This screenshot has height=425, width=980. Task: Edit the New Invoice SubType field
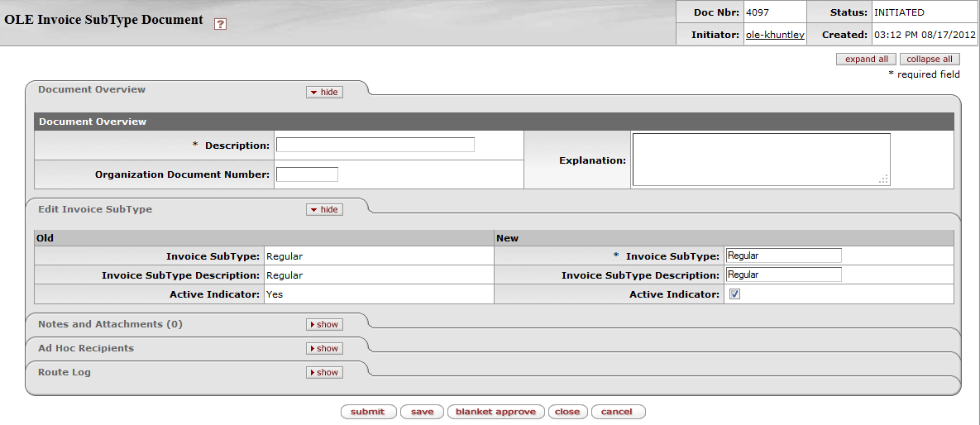(784, 255)
